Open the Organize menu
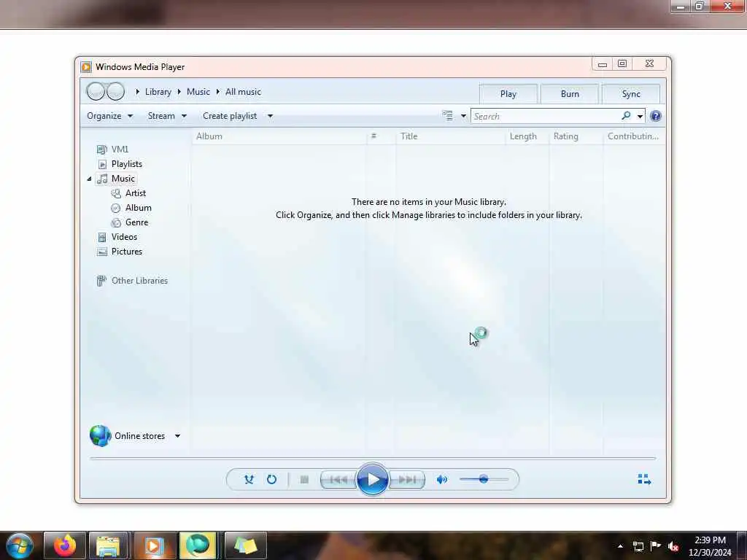This screenshot has width=747, height=560. click(x=109, y=116)
